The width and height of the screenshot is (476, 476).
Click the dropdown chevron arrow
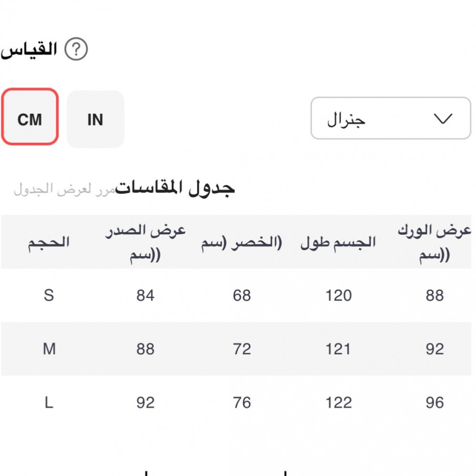coord(443,119)
